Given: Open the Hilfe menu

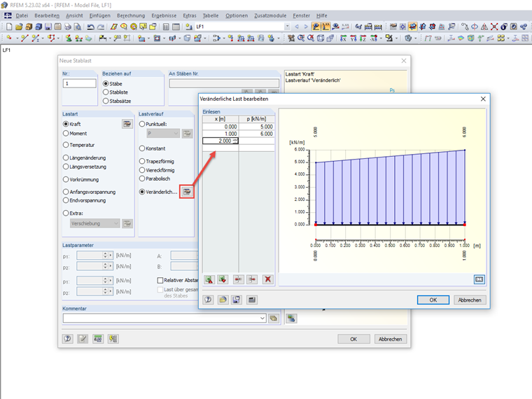Looking at the screenshot, I should (321, 15).
